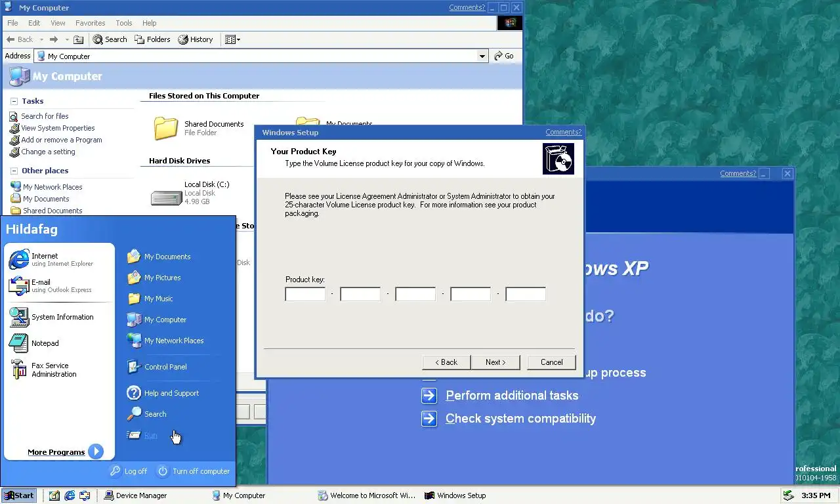Click the first Product key field
The height and width of the screenshot is (504, 840).
pos(305,294)
